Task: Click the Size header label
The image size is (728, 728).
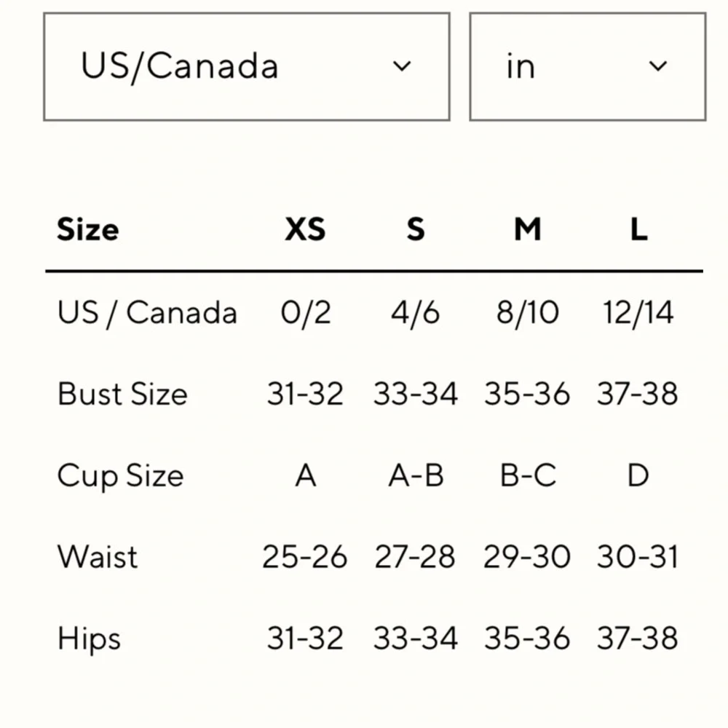Action: pos(88,230)
